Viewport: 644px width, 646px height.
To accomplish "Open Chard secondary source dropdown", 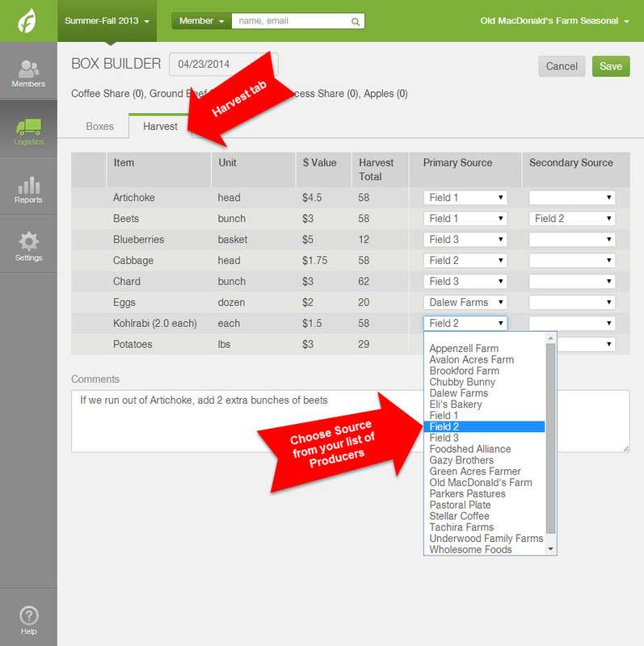I will (x=572, y=281).
